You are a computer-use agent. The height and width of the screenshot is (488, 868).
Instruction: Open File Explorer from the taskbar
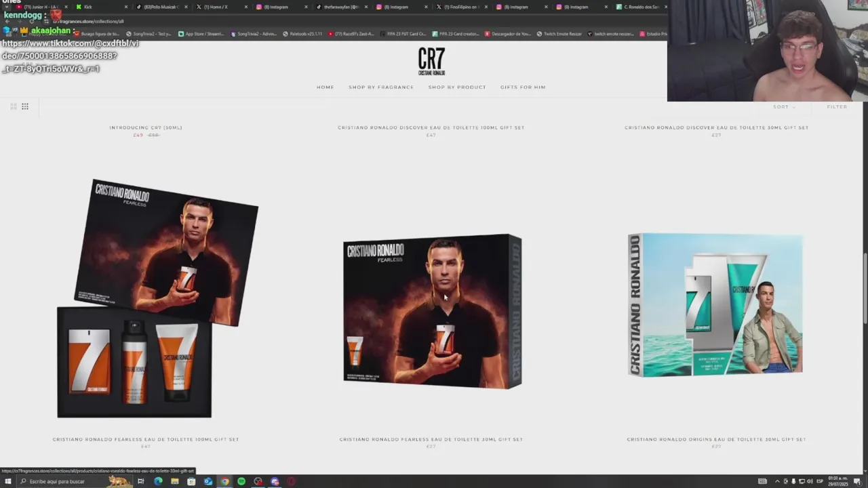pos(174,481)
